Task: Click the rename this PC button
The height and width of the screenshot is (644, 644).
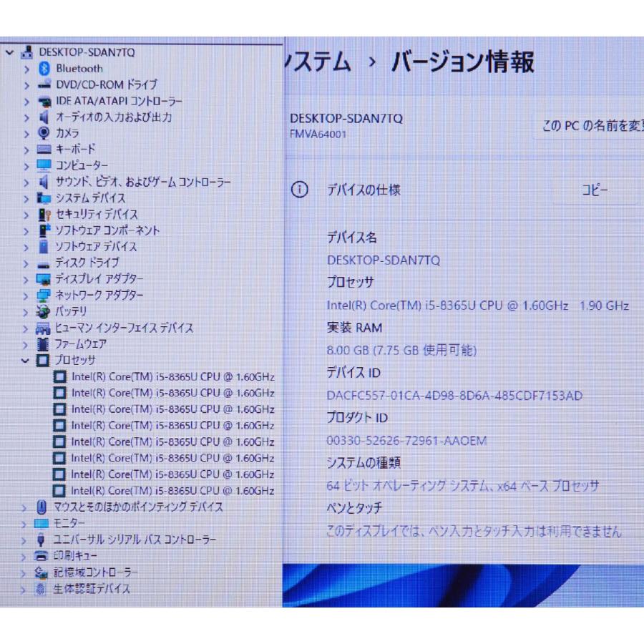Action: (588, 126)
